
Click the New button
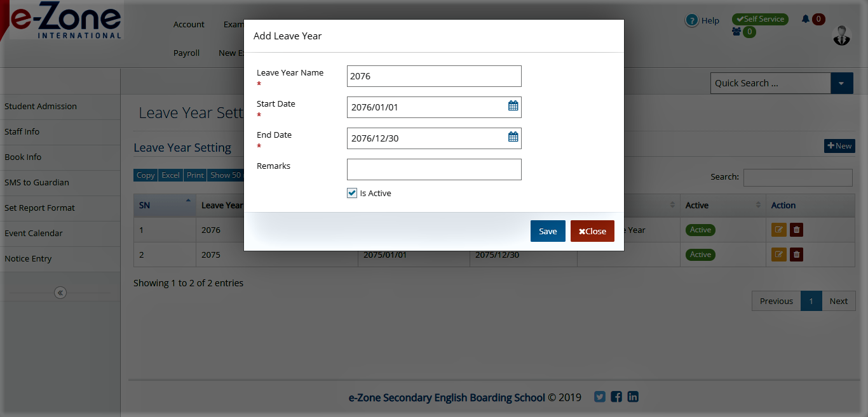tap(839, 146)
